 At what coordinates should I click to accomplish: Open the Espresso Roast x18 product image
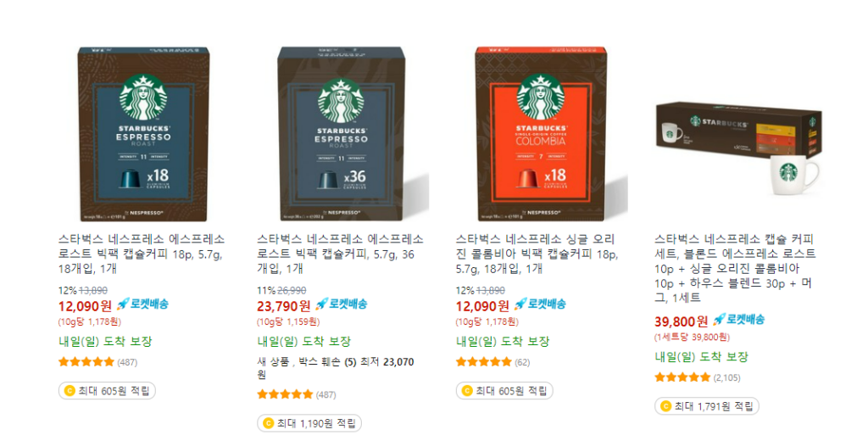(x=142, y=133)
